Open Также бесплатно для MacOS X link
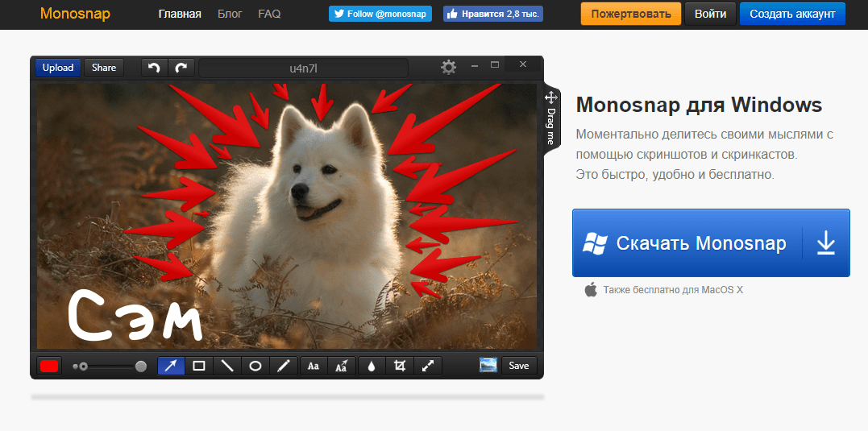 [x=673, y=289]
